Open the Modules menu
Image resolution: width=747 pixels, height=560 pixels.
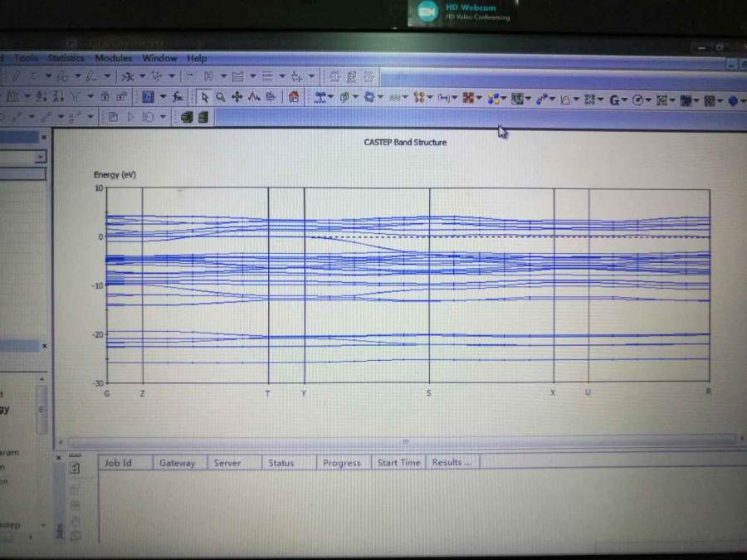[x=114, y=57]
